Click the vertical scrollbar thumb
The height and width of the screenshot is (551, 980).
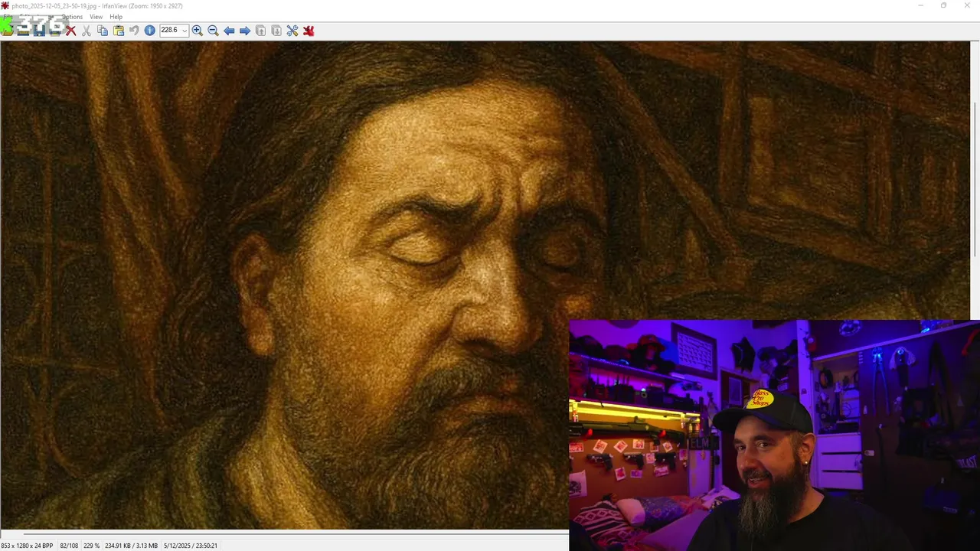click(975, 178)
